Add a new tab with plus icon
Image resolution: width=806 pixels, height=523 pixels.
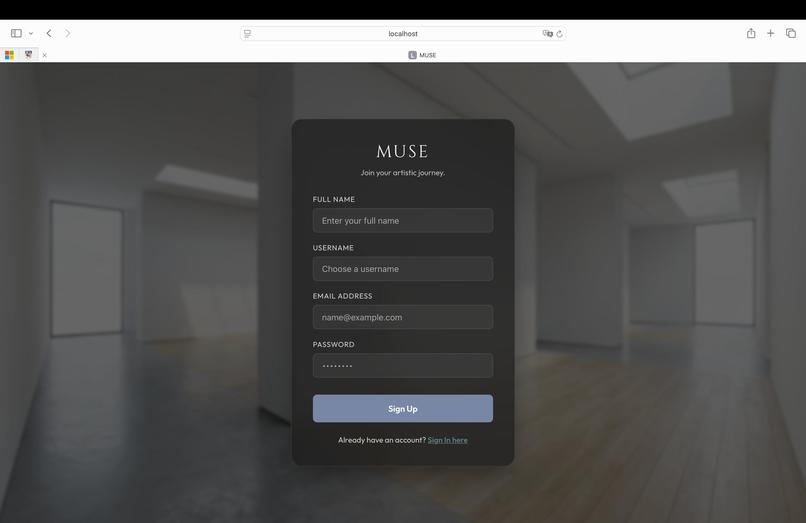click(x=771, y=33)
